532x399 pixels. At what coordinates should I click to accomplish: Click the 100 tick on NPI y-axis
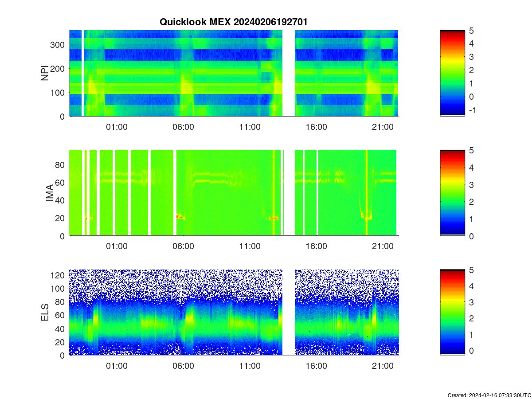pyautogui.click(x=59, y=93)
